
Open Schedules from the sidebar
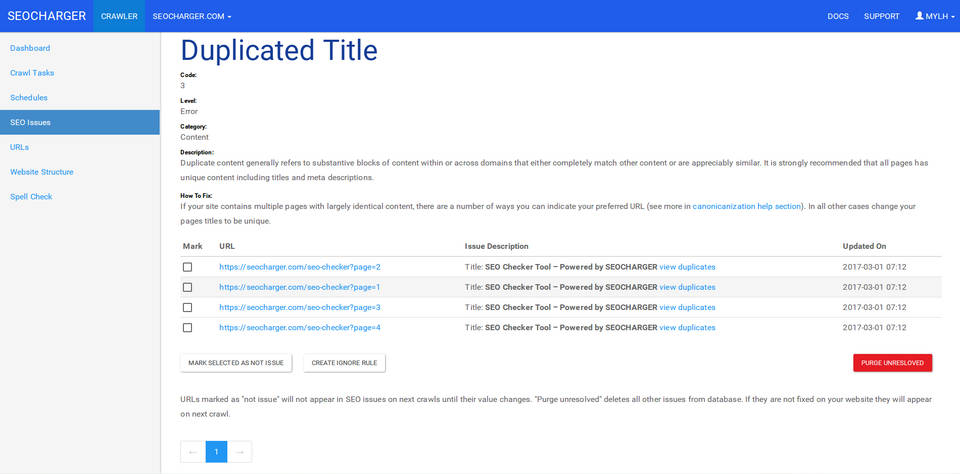click(29, 97)
